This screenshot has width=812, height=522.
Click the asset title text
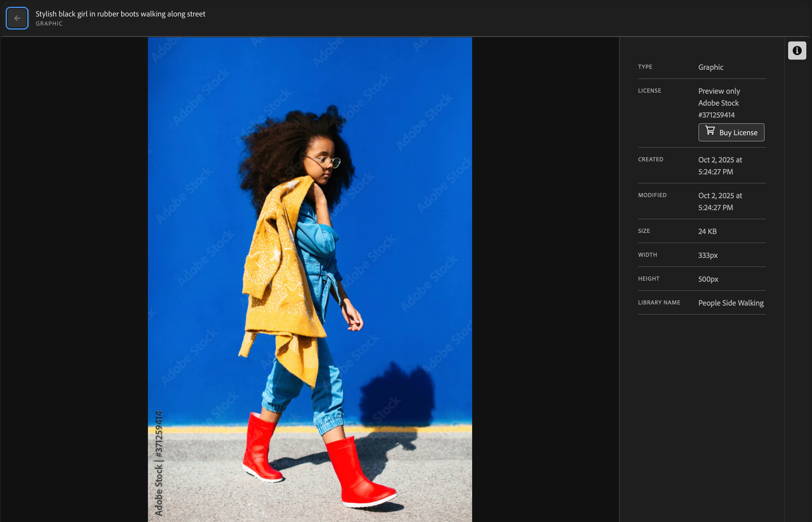point(120,14)
